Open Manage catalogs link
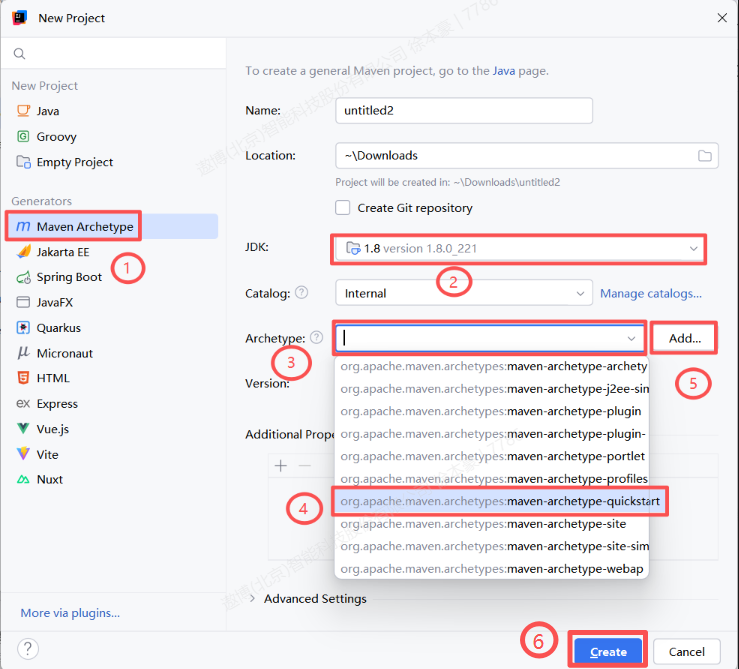739x669 pixels. pyautogui.click(x=650, y=293)
